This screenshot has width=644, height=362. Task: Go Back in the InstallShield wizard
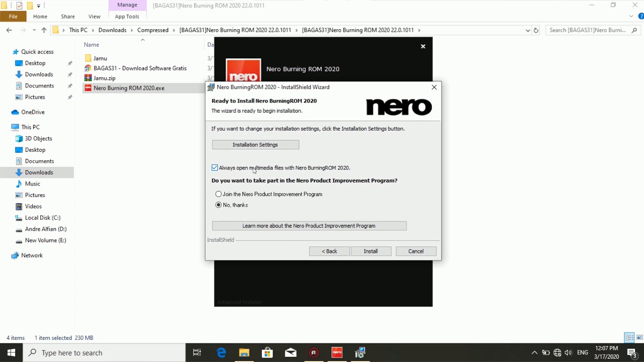click(x=330, y=251)
